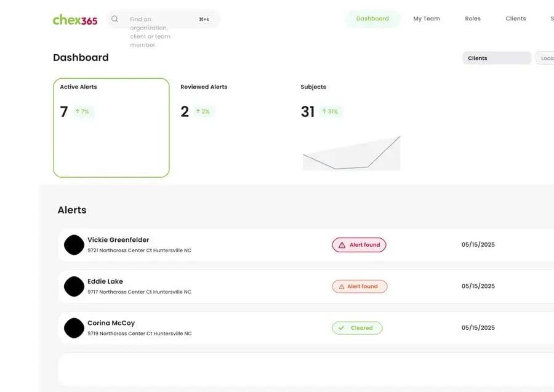This screenshot has height=392, width=554.
Task: Click address 9719 Northcross Center Ct
Action: [x=140, y=334]
